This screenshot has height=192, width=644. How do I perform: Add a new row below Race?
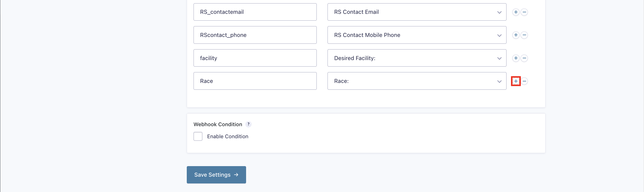516,81
